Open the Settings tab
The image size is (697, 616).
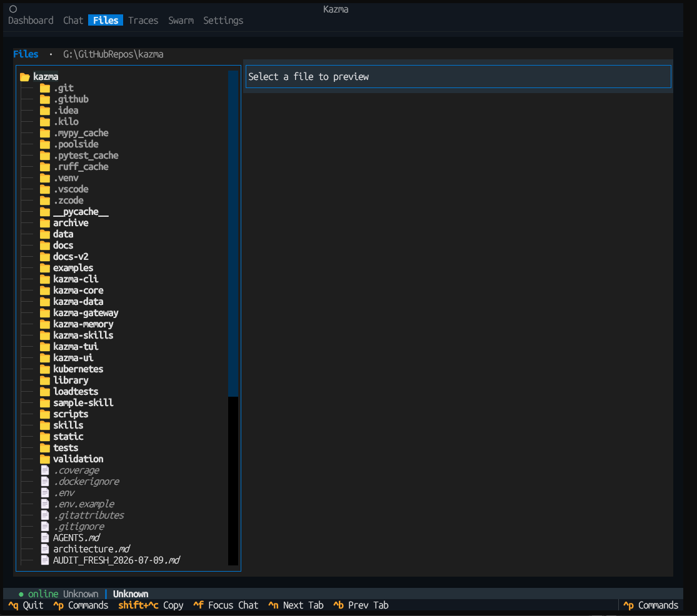click(x=223, y=21)
